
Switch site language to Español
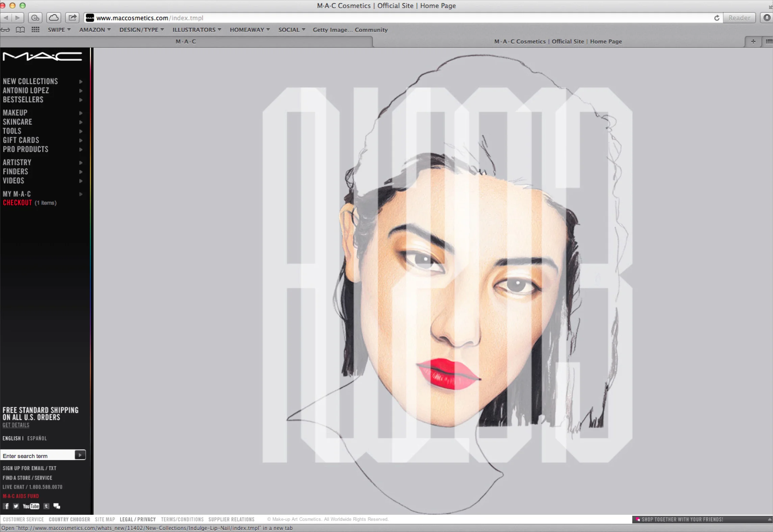click(x=37, y=438)
